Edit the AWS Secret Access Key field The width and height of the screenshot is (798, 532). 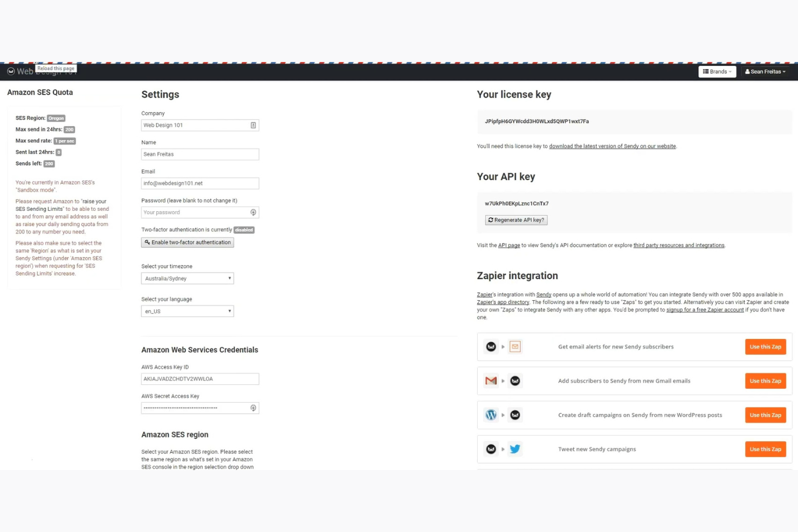(x=200, y=408)
